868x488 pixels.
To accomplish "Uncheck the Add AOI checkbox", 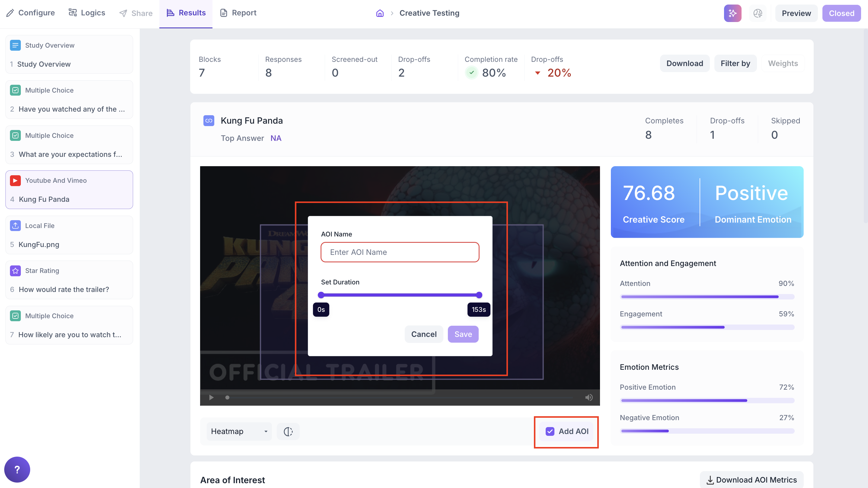I will coord(550,431).
